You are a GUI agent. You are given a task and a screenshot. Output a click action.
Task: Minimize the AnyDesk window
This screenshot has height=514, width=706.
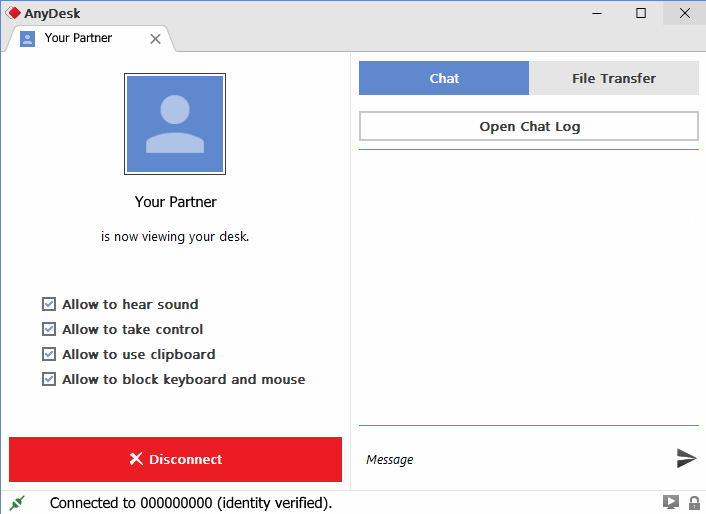coord(597,13)
